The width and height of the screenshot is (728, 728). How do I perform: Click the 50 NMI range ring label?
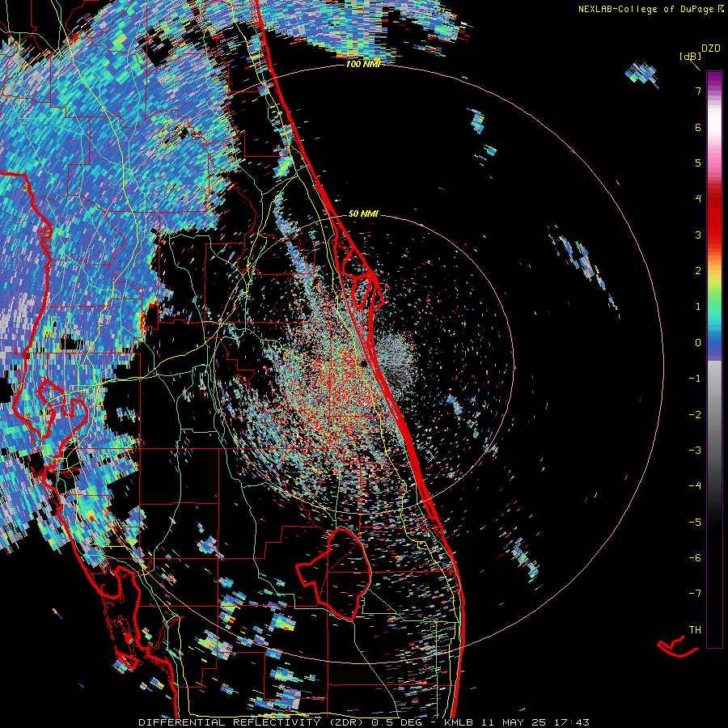(x=363, y=214)
